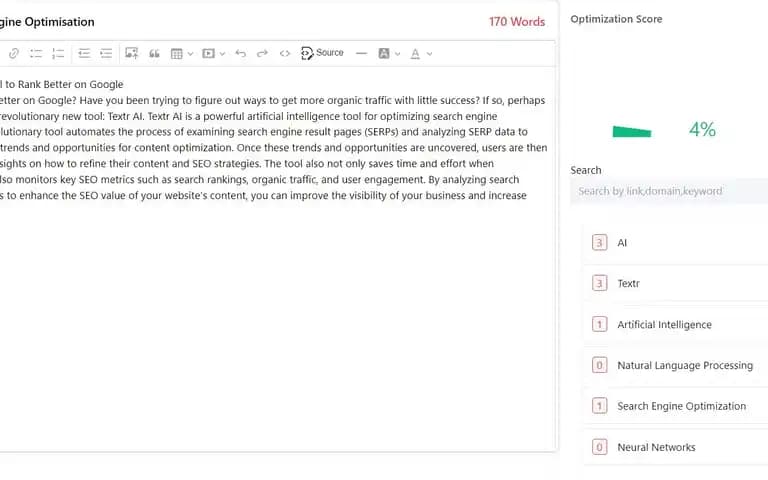Insert an image via upload icon
The width and height of the screenshot is (768, 480).
131,53
